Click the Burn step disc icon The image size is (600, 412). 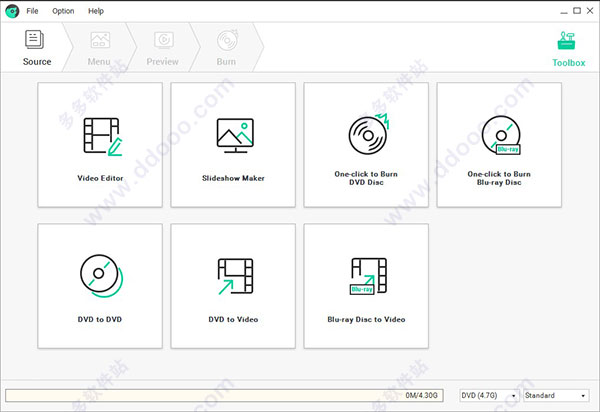(x=227, y=40)
